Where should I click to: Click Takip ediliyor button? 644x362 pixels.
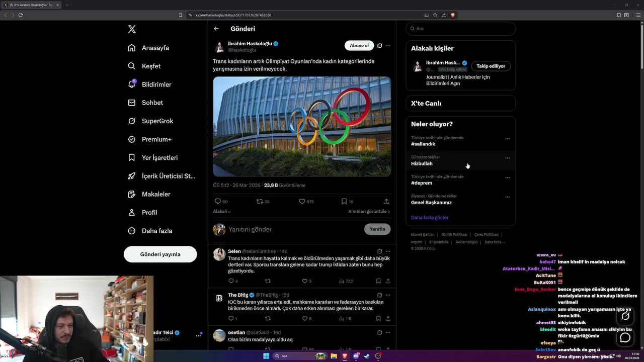[491, 66]
